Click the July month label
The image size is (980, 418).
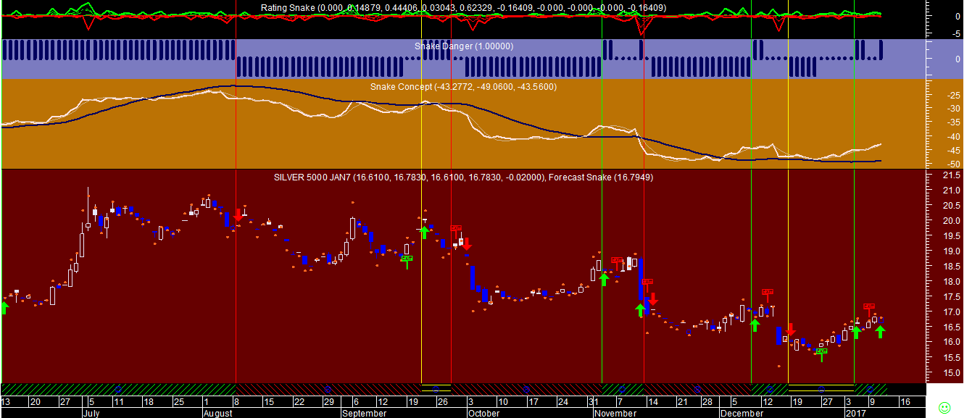click(91, 414)
